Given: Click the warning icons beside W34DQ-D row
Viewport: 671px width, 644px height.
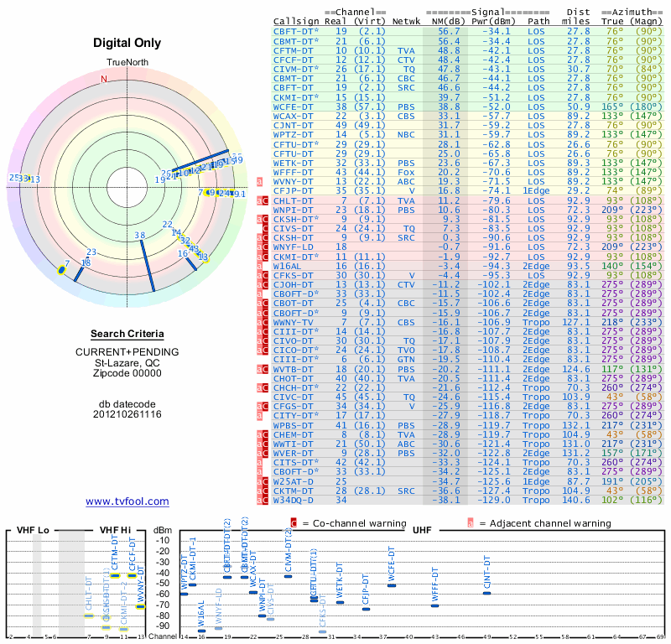Looking at the screenshot, I should (263, 500).
